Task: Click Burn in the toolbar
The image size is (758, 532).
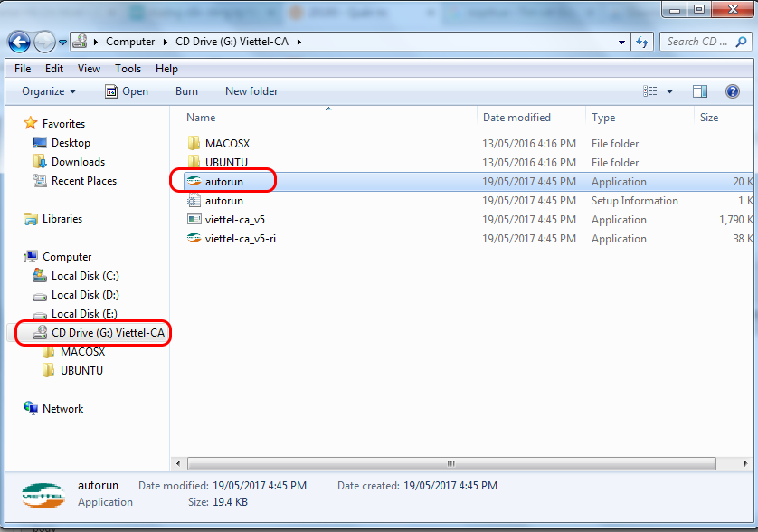Action: click(186, 91)
